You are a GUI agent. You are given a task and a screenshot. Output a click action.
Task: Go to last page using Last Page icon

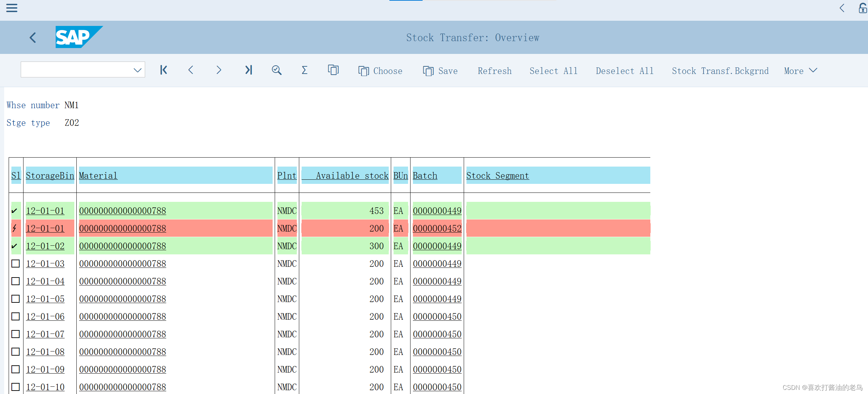pyautogui.click(x=248, y=70)
